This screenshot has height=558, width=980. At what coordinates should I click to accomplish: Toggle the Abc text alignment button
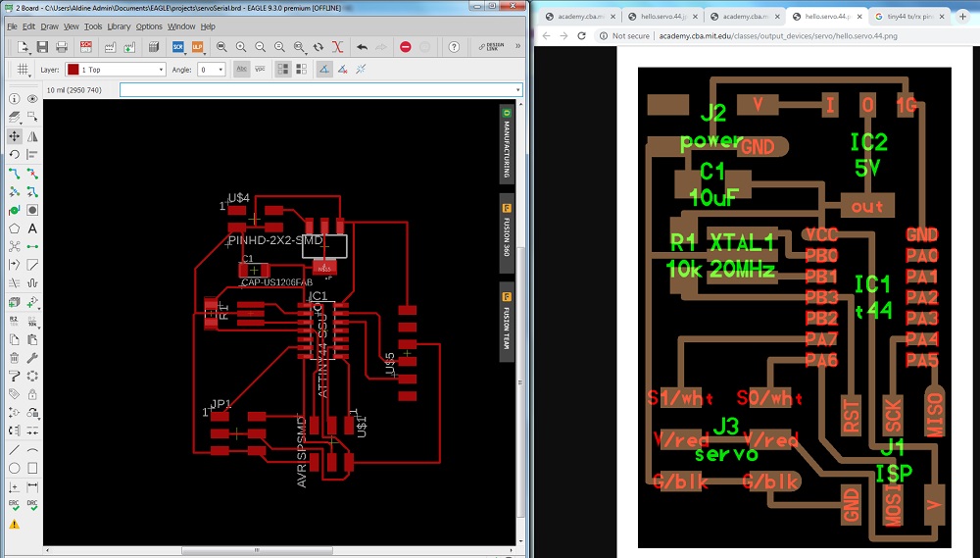(x=241, y=70)
